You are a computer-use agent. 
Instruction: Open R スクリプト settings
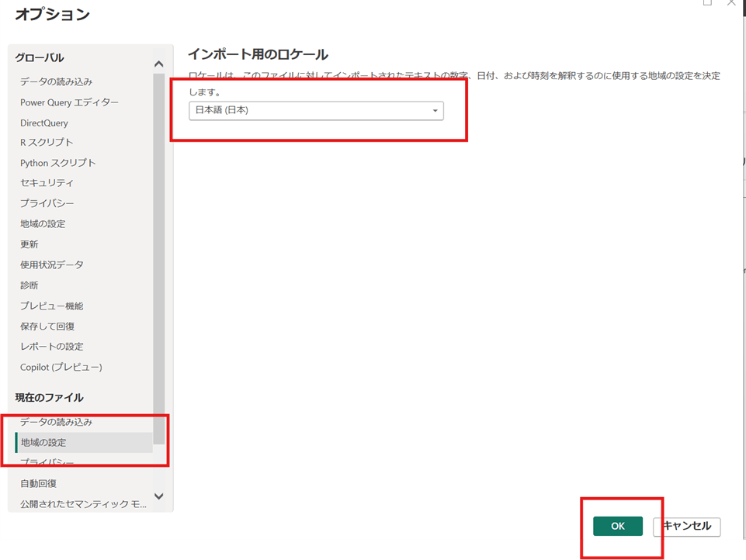click(x=47, y=143)
